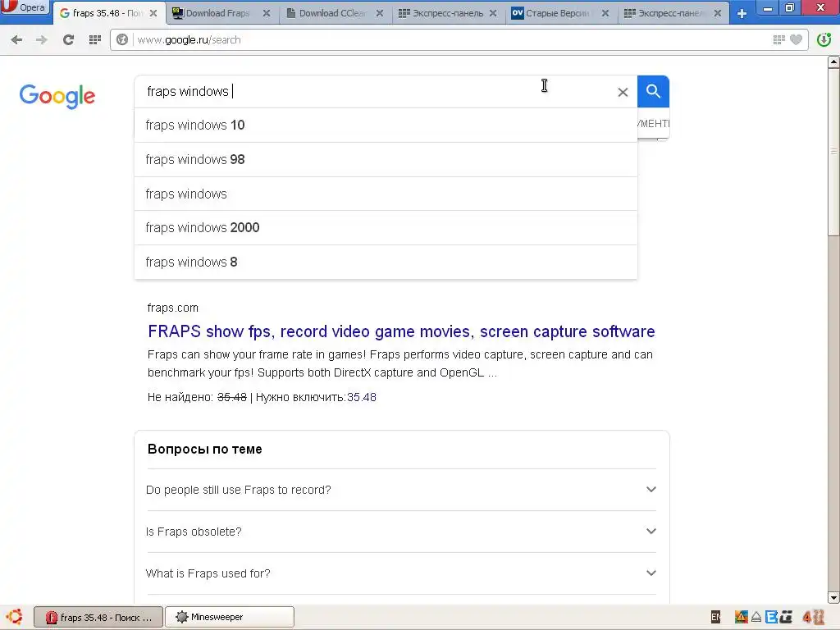
Task: Close the first Экспресс-панель tab
Action: click(493, 13)
